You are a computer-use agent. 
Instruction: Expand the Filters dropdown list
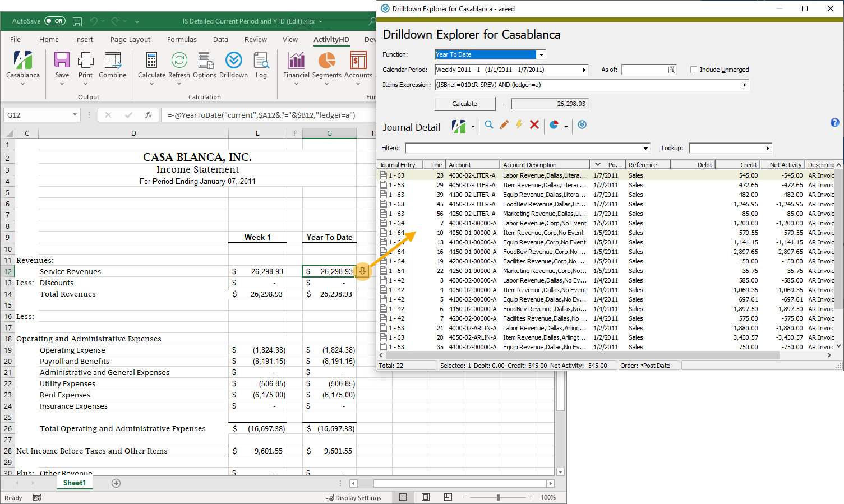[x=645, y=149]
